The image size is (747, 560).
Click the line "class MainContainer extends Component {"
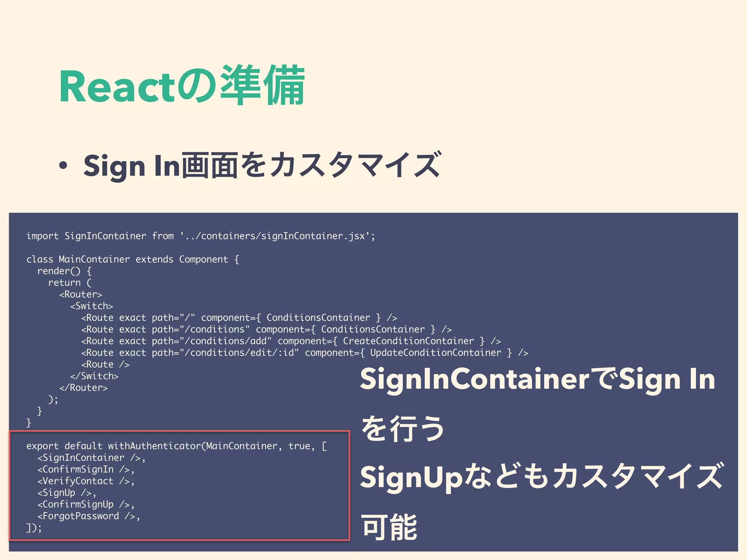(x=133, y=259)
